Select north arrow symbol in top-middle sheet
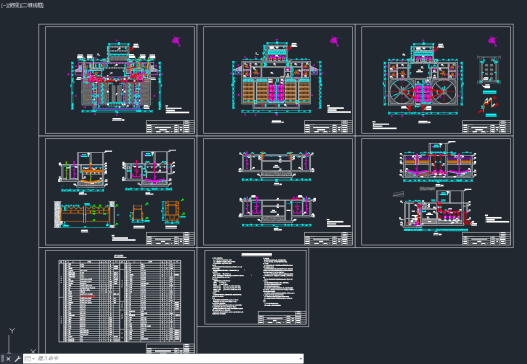The height and width of the screenshot is (364, 527). tap(334, 41)
